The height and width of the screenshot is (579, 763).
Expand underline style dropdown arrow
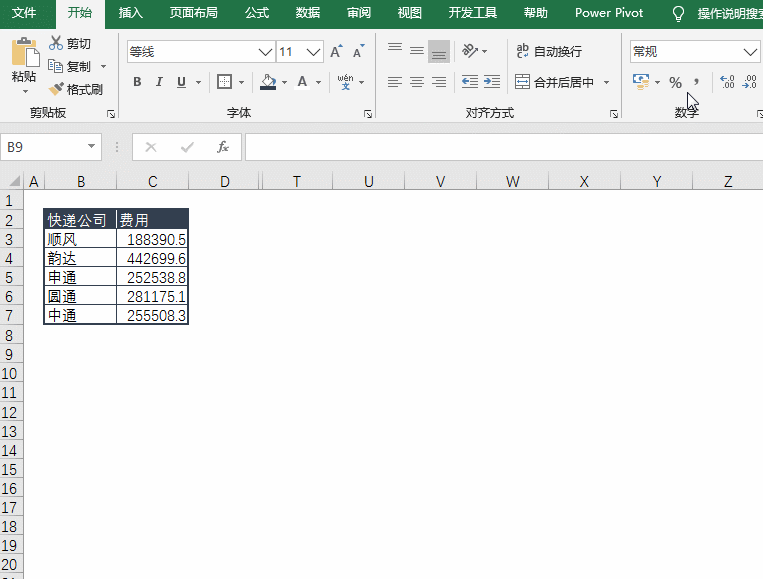(x=199, y=82)
